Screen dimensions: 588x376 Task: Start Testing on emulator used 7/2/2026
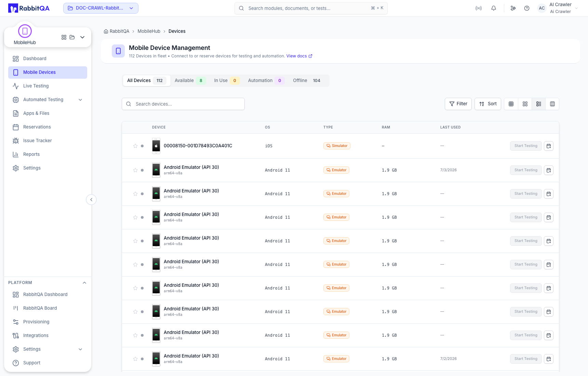tap(526, 359)
